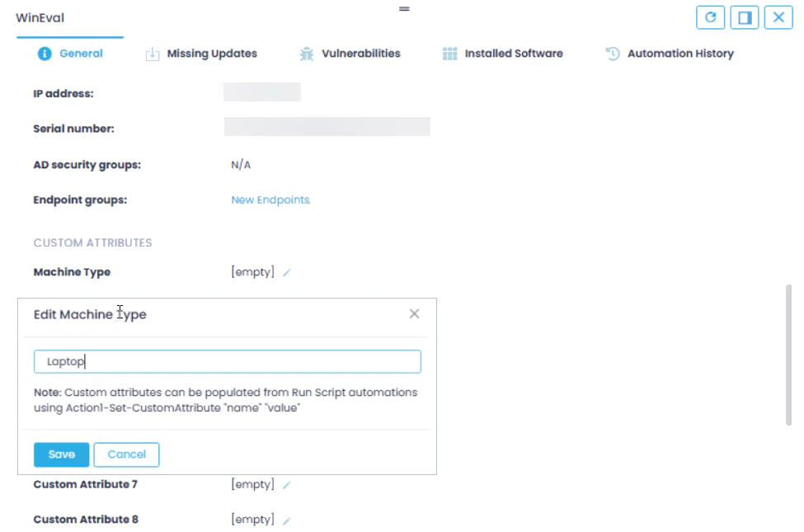Click the pencil icon for Custom Attribute 8

(x=286, y=520)
